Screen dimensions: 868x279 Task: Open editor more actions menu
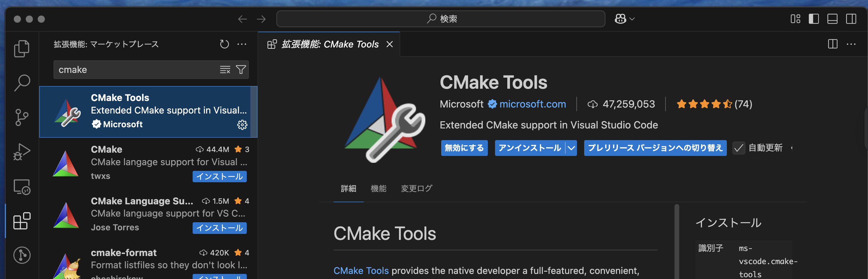tap(851, 44)
